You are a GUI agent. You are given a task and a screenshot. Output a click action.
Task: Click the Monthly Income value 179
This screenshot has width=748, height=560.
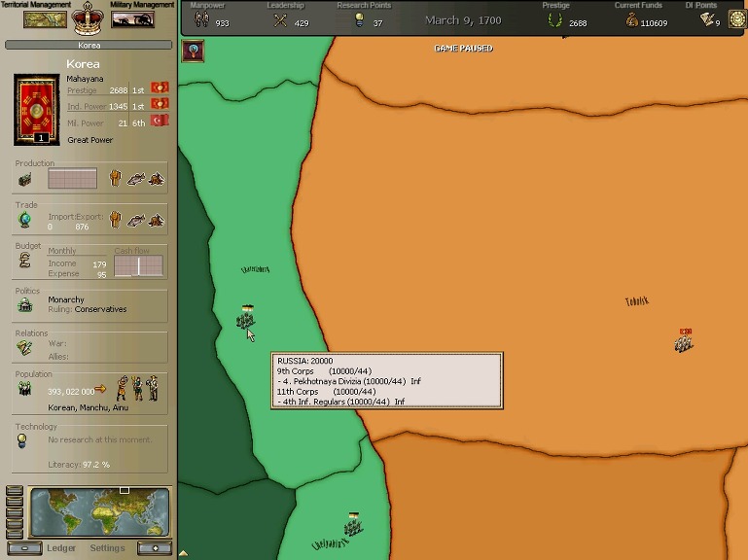[99, 264]
